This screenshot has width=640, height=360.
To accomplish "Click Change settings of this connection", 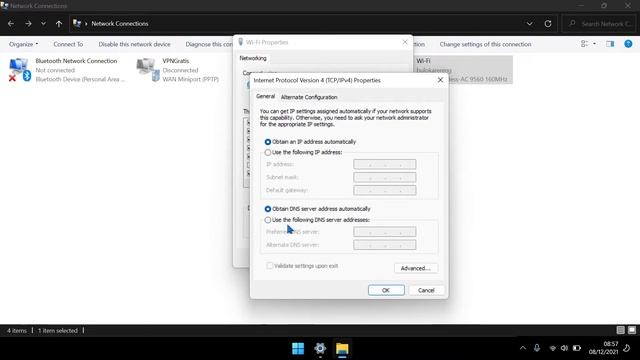I will [485, 44].
